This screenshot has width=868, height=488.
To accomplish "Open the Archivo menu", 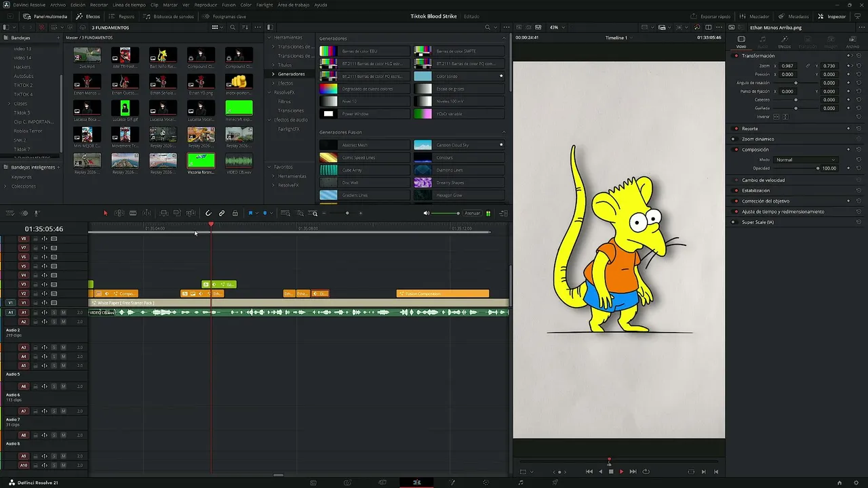I will click(x=58, y=5).
